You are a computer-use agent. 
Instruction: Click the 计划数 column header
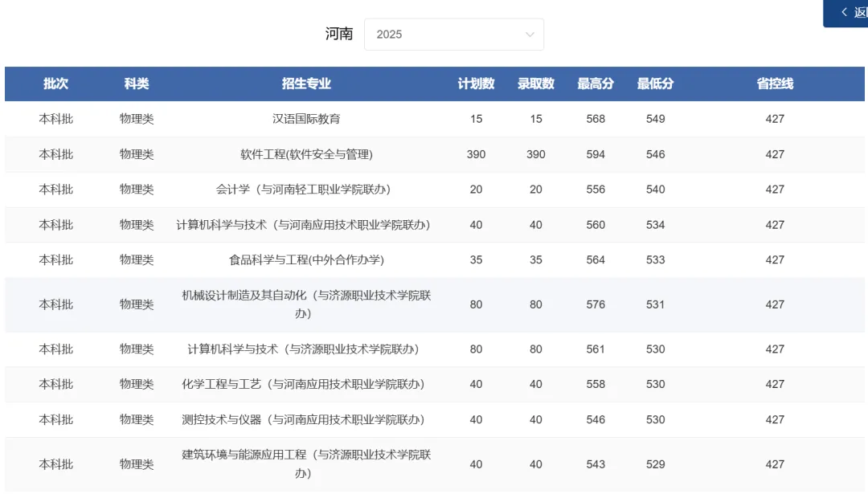point(476,84)
